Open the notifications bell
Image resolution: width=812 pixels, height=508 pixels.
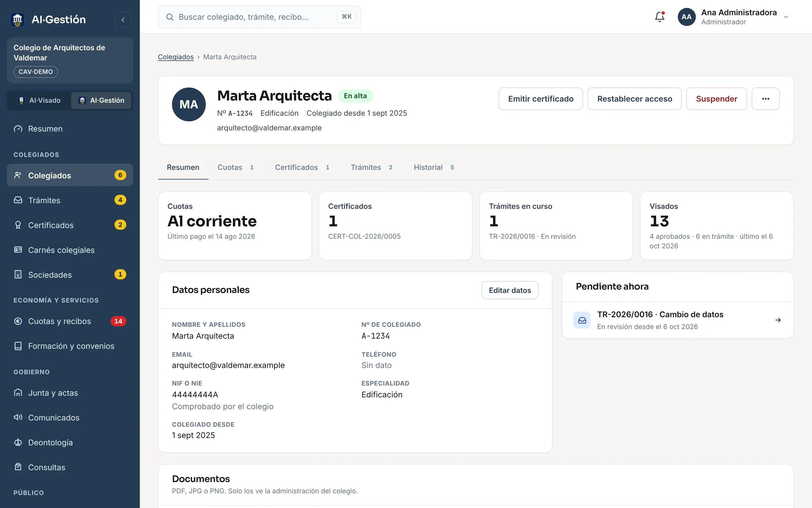tap(660, 17)
